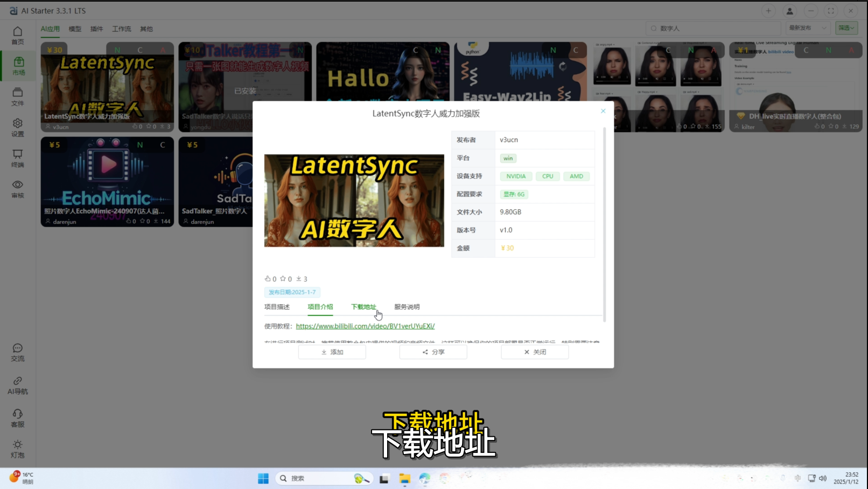Click the 9.80GB file size value
This screenshot has width=868, height=489.
coord(510,212)
